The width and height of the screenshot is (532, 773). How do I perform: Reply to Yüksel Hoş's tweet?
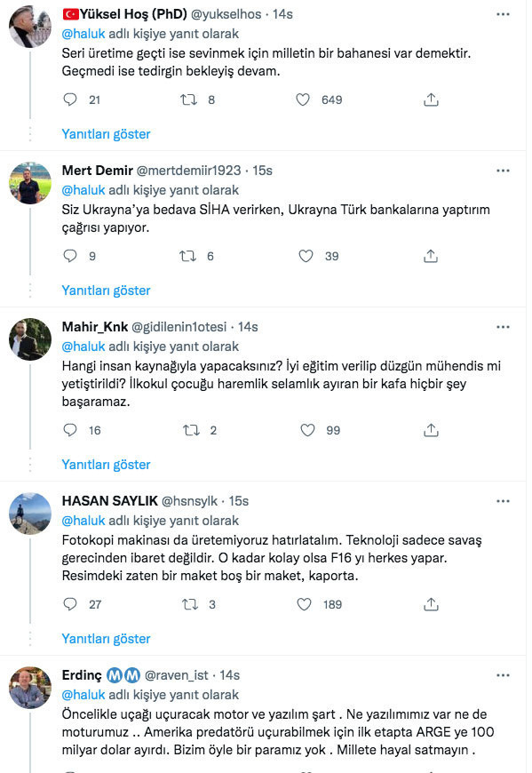pyautogui.click(x=70, y=100)
